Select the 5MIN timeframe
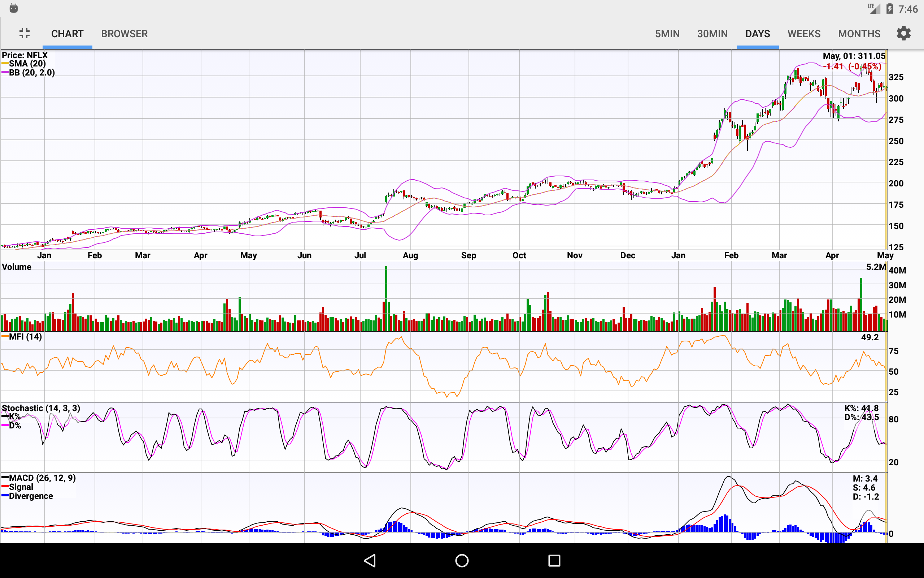This screenshot has width=924, height=578. [667, 34]
